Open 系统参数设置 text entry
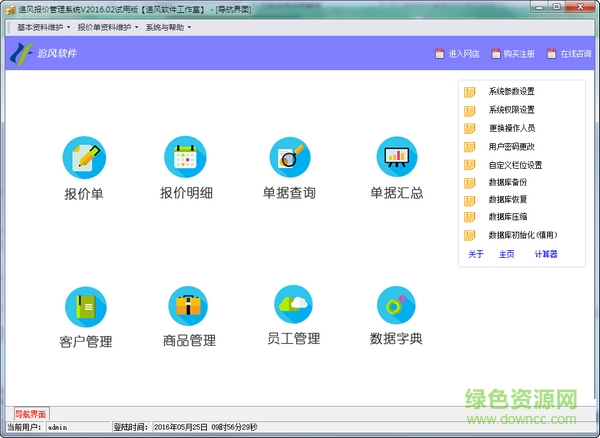Viewport: 600px width, 438px height. (x=512, y=91)
